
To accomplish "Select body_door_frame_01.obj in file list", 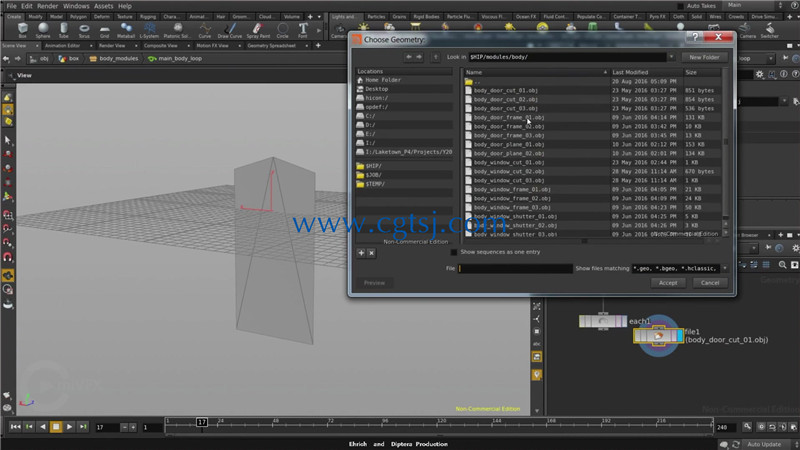I will (509, 117).
